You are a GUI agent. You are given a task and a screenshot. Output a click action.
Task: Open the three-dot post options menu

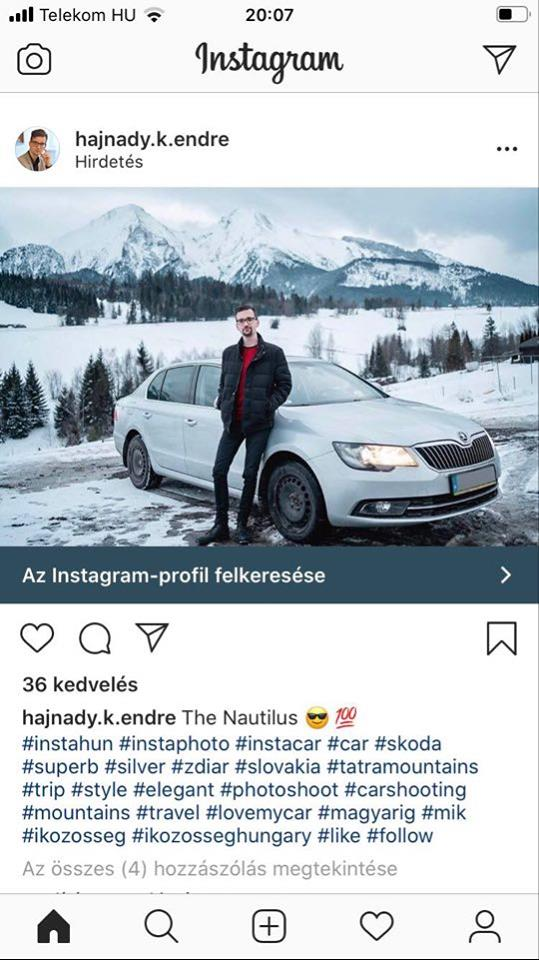507,149
